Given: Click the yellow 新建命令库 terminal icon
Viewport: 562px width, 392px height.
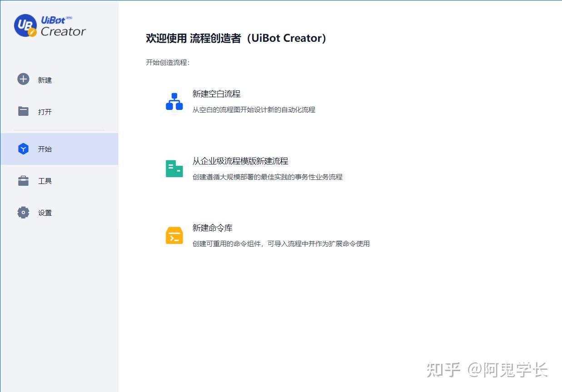Looking at the screenshot, I should click(x=174, y=235).
